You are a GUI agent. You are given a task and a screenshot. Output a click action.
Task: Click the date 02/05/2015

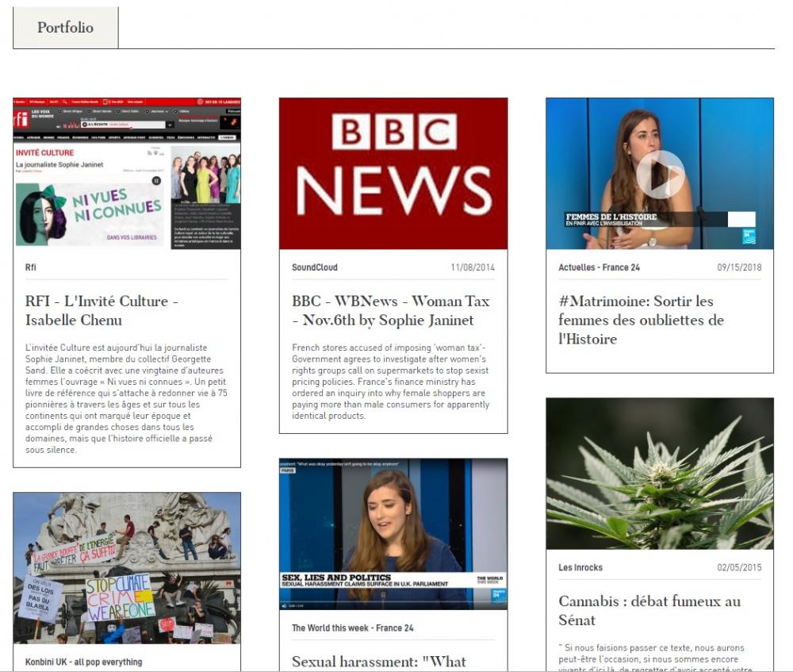tap(739, 567)
